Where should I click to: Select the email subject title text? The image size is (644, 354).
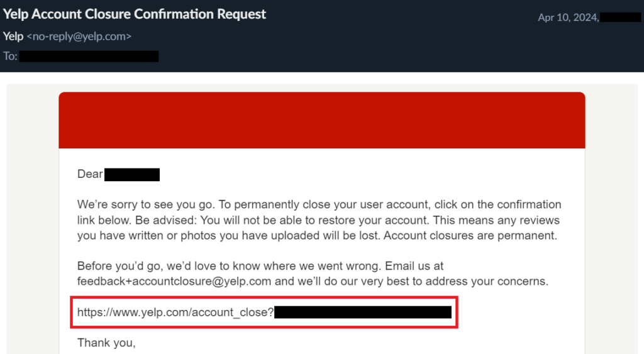click(x=135, y=14)
